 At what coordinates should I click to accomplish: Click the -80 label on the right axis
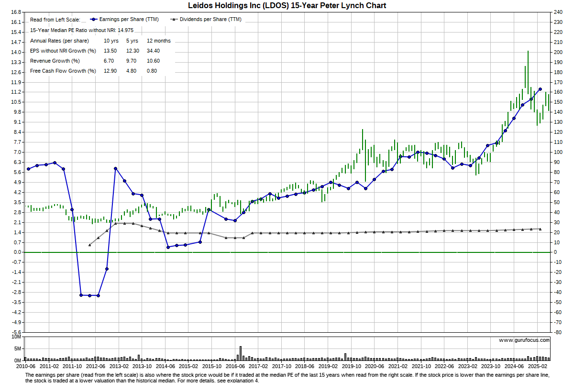(557, 332)
